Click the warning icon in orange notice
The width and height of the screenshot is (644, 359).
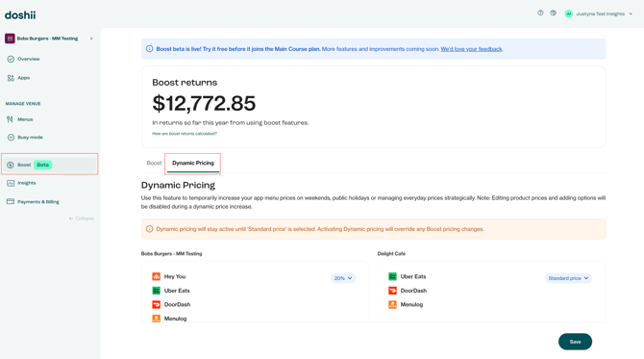(x=150, y=229)
